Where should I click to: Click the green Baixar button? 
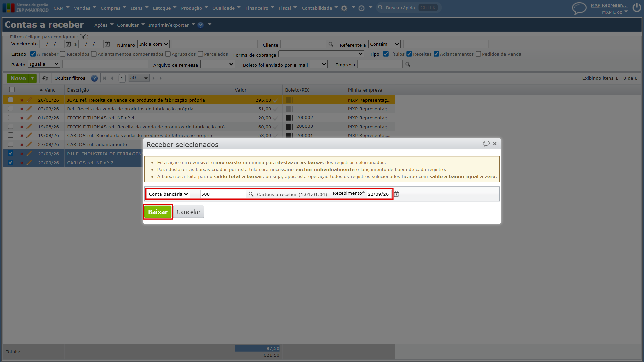(158, 212)
